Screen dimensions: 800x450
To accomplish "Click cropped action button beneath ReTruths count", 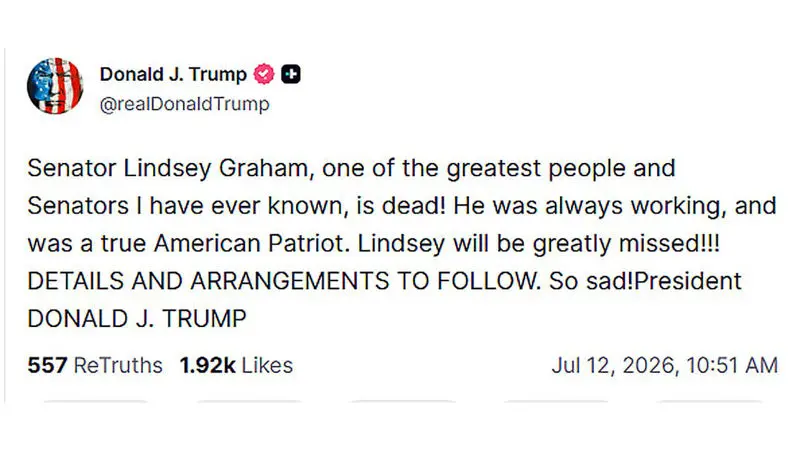I will pos(95,402).
